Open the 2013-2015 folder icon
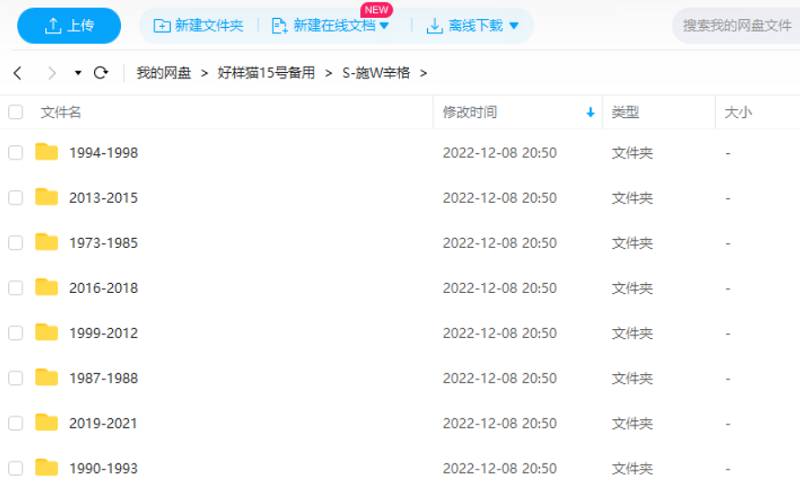This screenshot has height=485, width=800. (46, 197)
